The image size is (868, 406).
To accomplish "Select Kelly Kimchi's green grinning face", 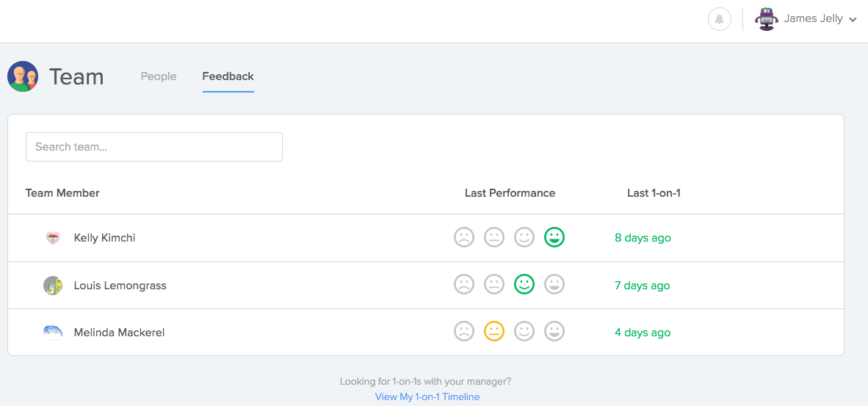I will (554, 238).
